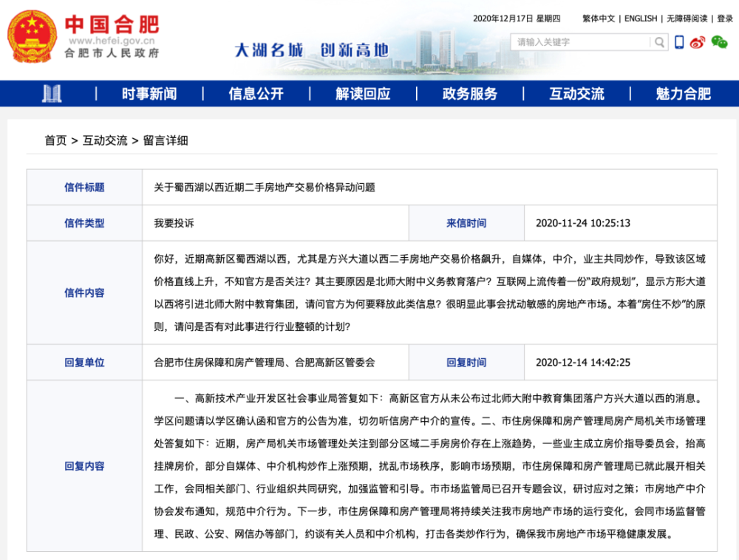Click the 信件内容 label cell

tap(84, 293)
